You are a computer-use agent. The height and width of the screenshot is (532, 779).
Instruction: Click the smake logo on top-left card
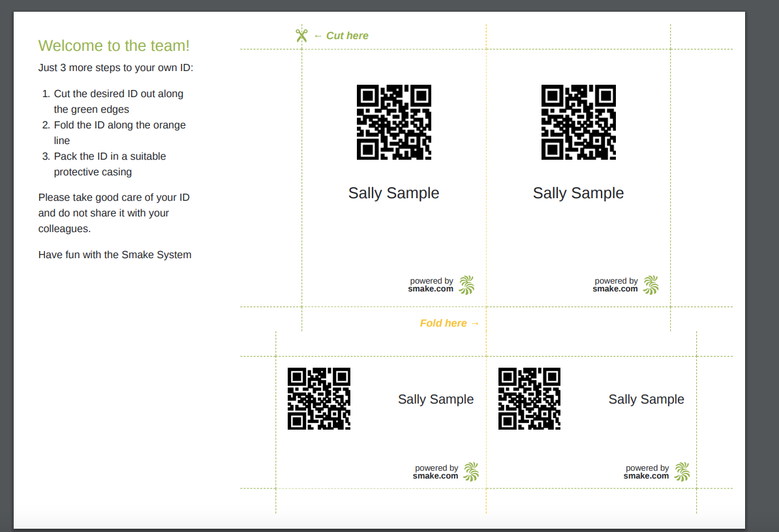pyautogui.click(x=466, y=285)
